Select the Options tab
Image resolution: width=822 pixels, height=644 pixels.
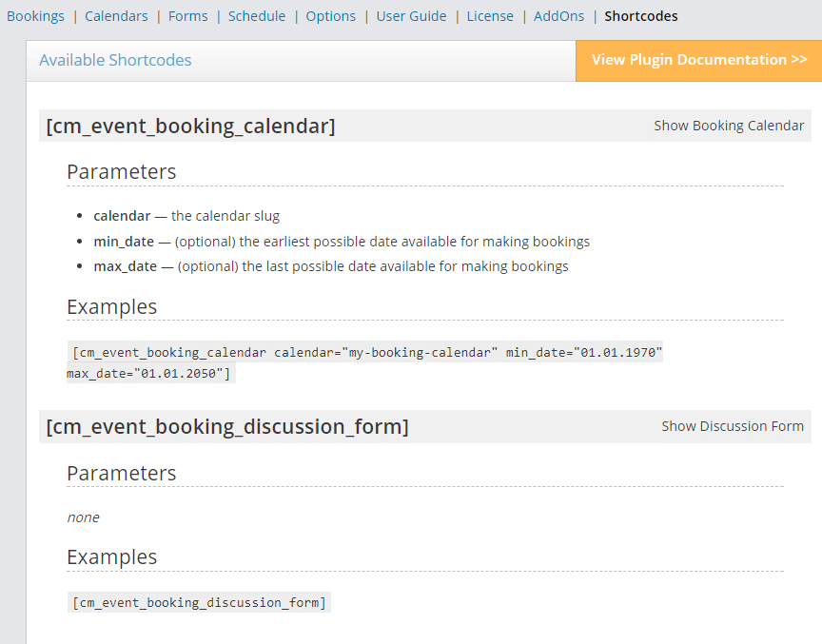click(330, 16)
